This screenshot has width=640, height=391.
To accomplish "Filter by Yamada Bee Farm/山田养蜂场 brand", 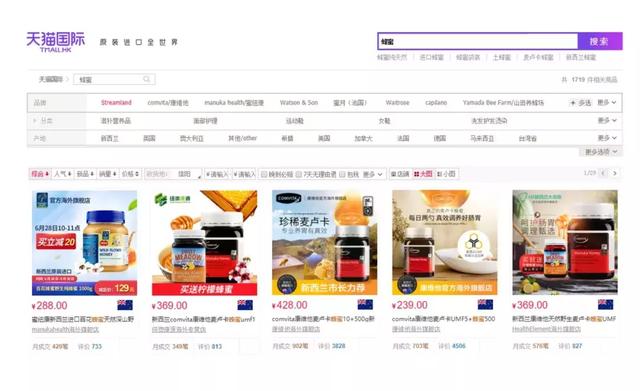I will (503, 102).
